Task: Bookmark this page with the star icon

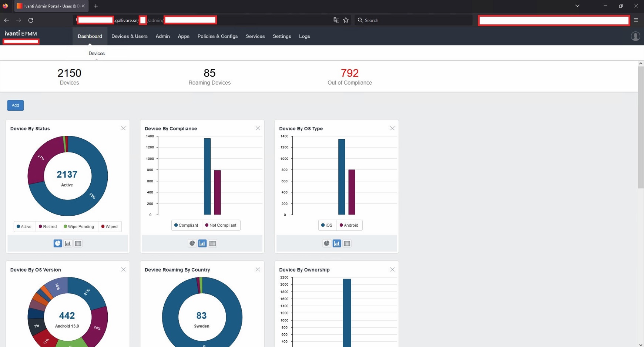Action: coord(346,20)
